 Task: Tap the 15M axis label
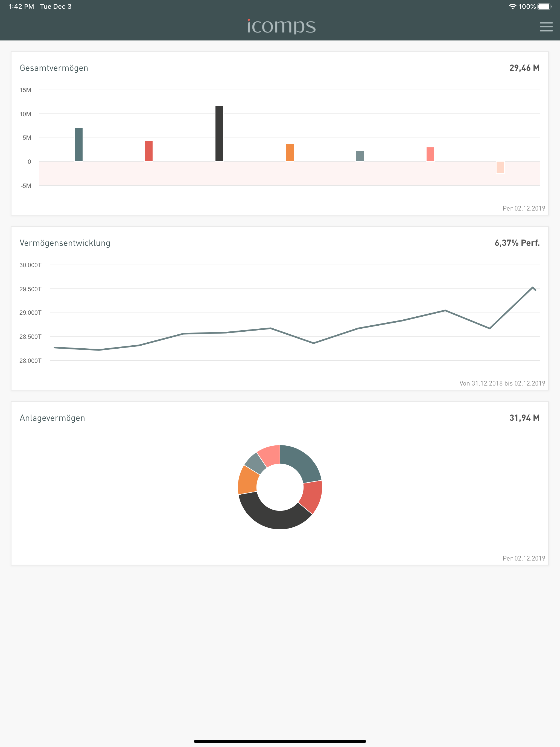[25, 90]
